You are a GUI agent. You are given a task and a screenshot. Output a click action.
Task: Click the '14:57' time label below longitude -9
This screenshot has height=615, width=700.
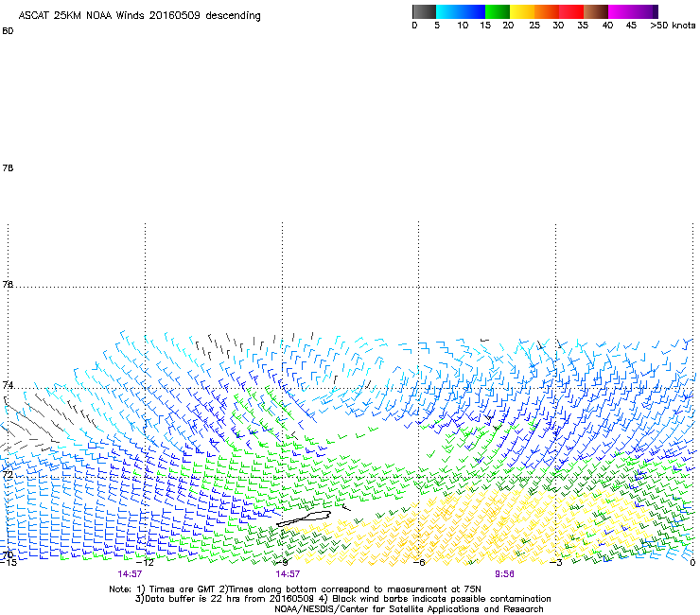pyautogui.click(x=288, y=574)
